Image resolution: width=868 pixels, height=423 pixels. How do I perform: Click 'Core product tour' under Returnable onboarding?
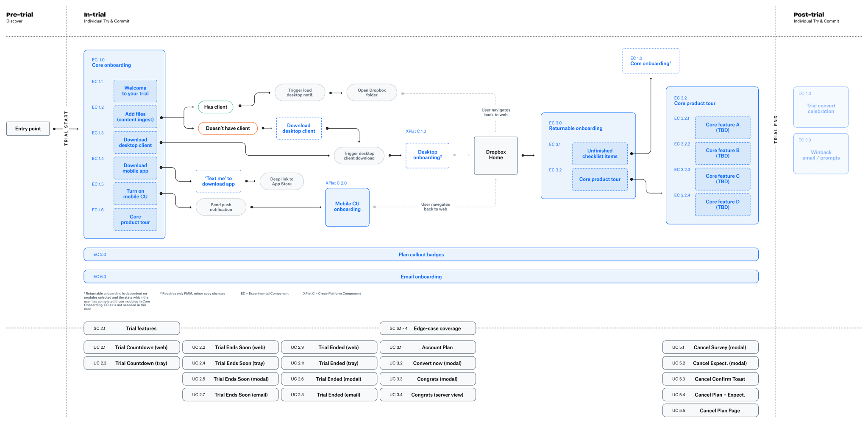[600, 179]
